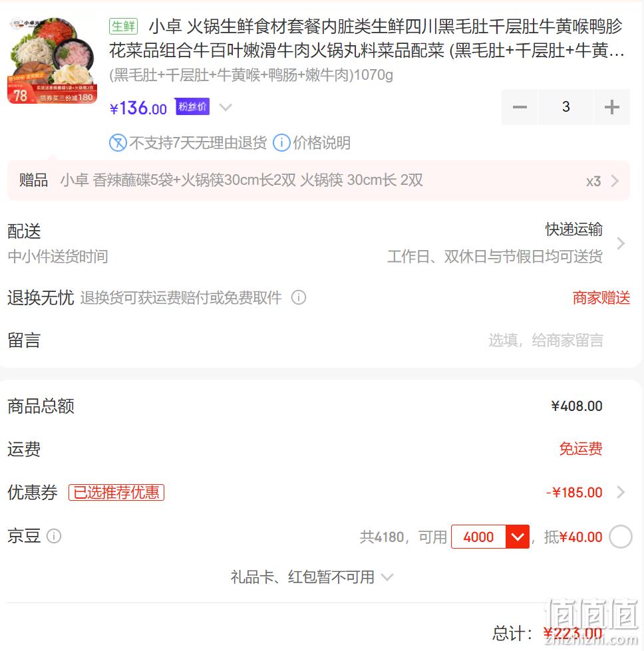
Task: Open the coupon row arrow beside -¥185.00
Action: pos(621,492)
